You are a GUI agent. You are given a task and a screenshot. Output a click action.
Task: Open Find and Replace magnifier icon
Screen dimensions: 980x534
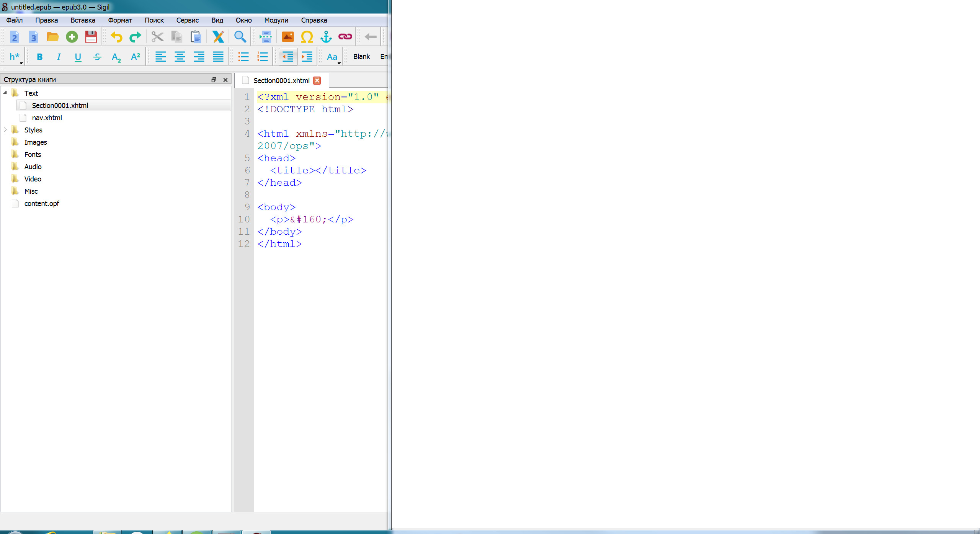[x=240, y=37]
